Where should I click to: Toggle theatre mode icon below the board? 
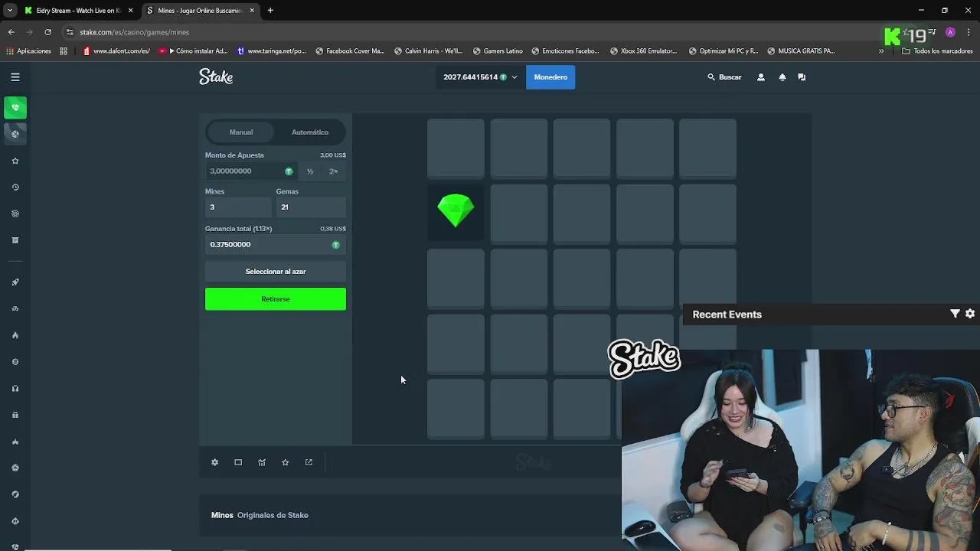(x=238, y=462)
